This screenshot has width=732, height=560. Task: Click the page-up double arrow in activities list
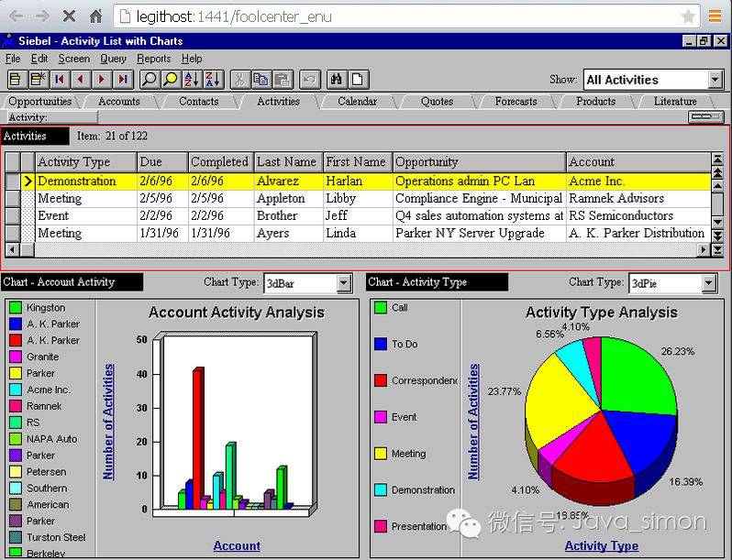point(717,173)
